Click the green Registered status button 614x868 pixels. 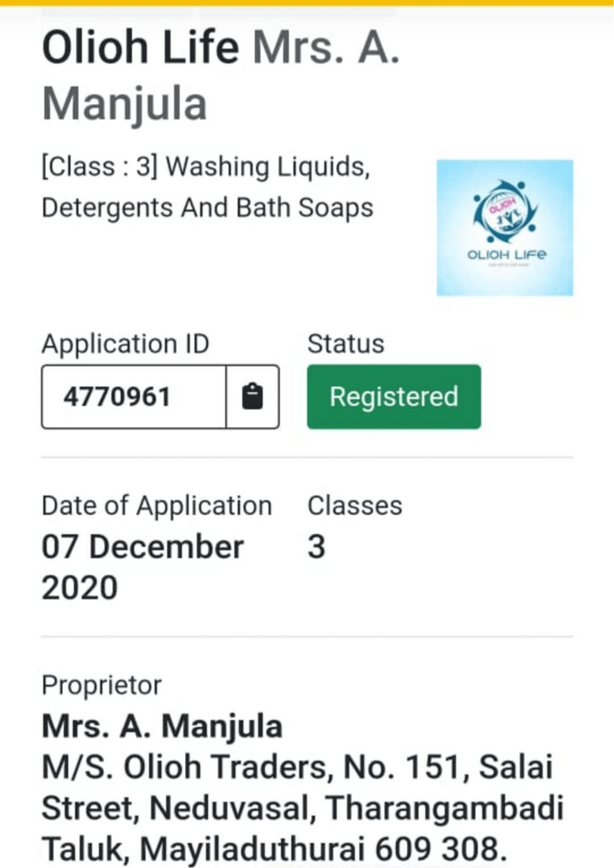point(394,396)
